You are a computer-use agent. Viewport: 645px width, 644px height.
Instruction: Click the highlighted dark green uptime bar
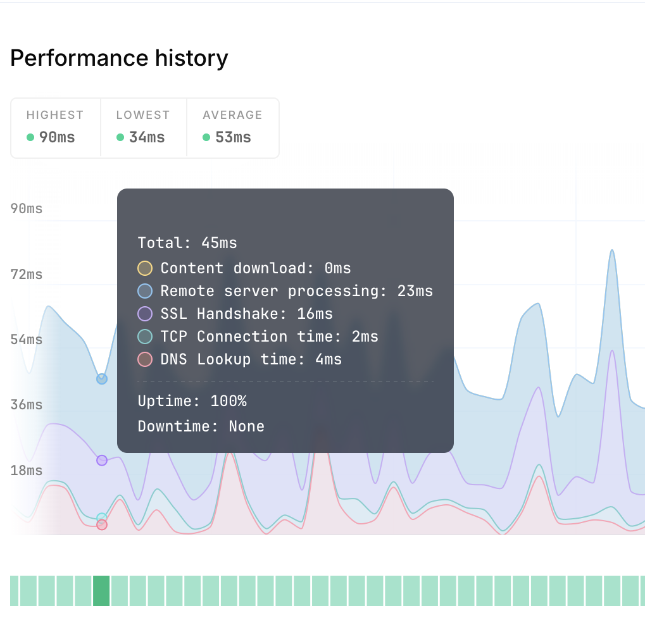point(101,590)
